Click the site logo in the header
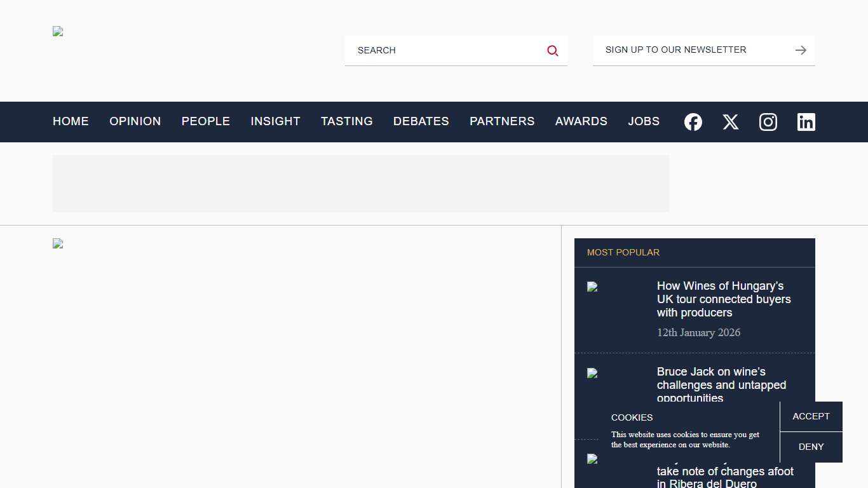The image size is (868, 488). point(58,32)
